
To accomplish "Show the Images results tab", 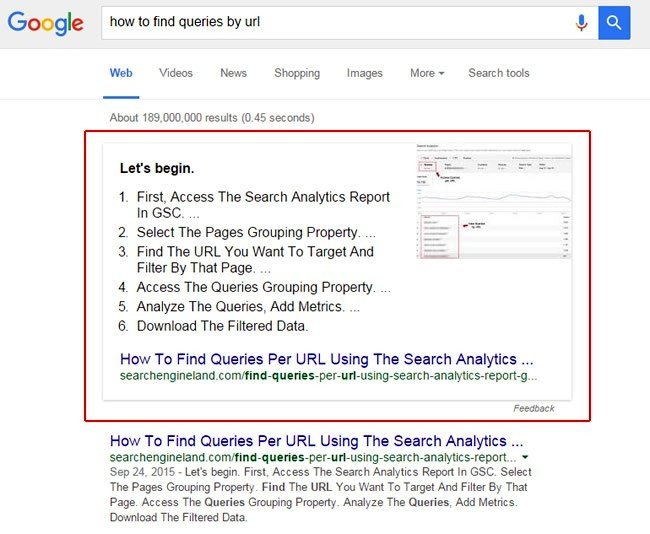I will click(364, 73).
